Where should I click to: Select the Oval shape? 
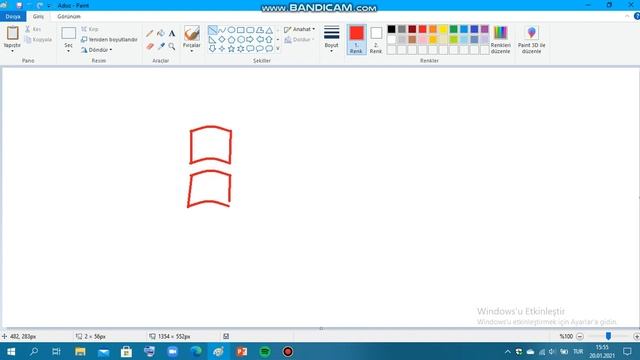coord(231,30)
